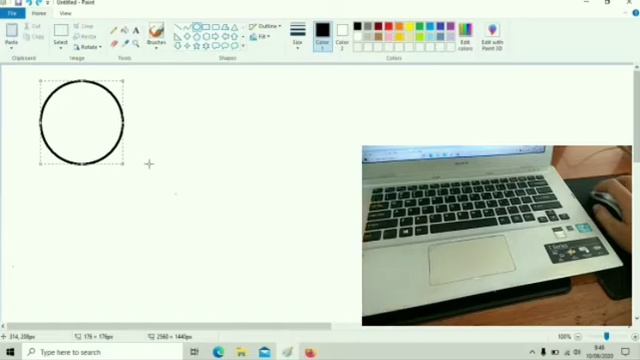The width and height of the screenshot is (640, 360).
Task: Choose the Right arrow shape
Action: (216, 37)
